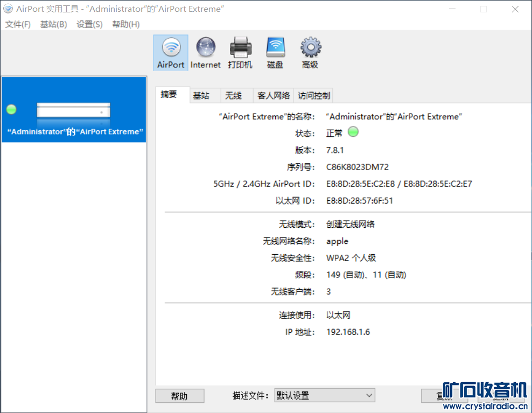Open the disk settings icon
This screenshot has height=413, width=532.
tap(275, 53)
